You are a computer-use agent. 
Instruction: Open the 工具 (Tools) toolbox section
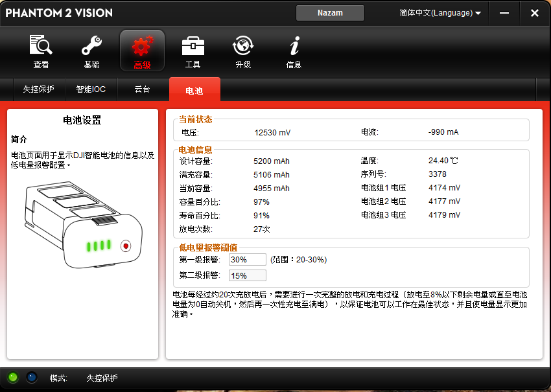[x=193, y=51]
